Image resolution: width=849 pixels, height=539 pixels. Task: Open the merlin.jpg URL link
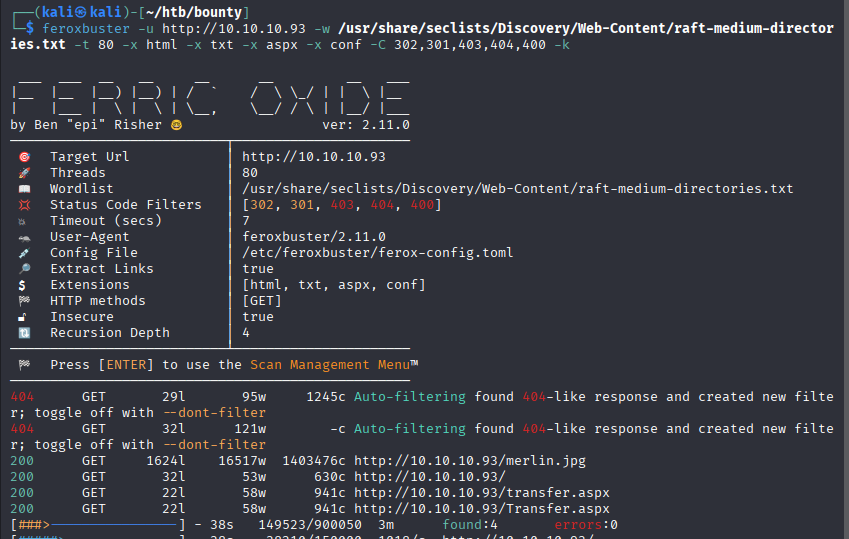[470, 461]
